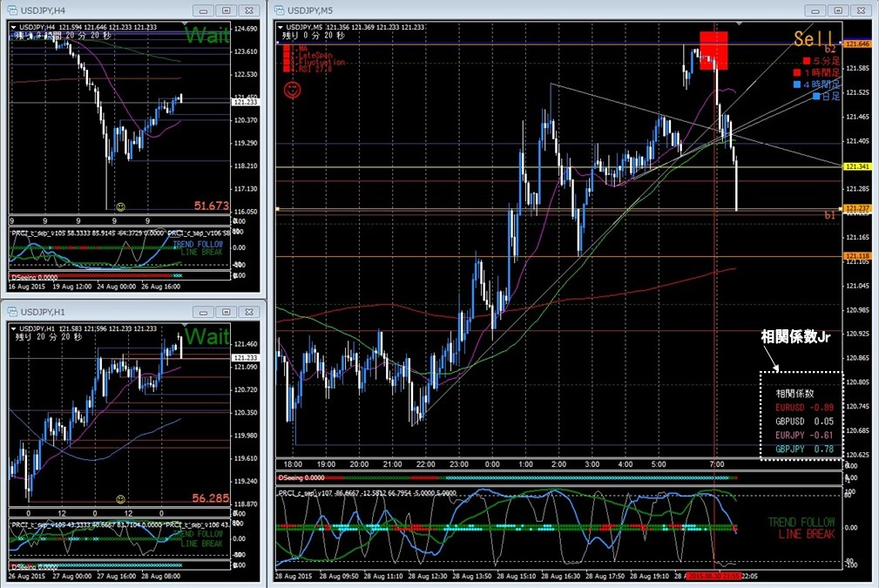Click the DSeeing 0.0000 label in M5 subwindow
The width and height of the screenshot is (879, 588).
[x=301, y=477]
